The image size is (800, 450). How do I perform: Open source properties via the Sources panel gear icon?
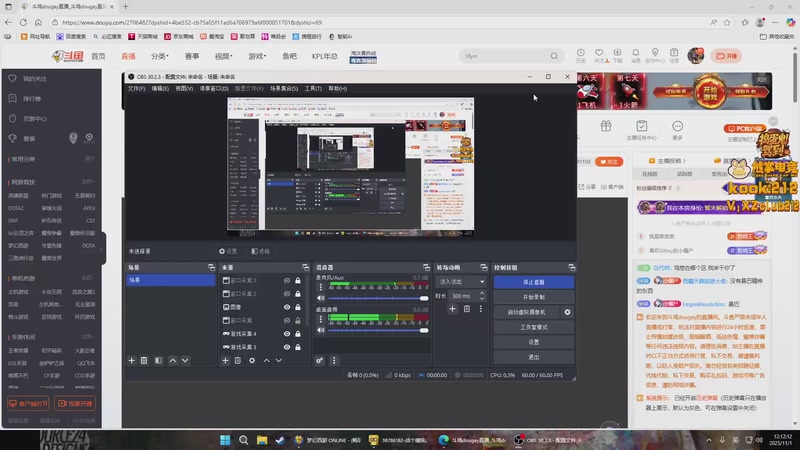252,360
